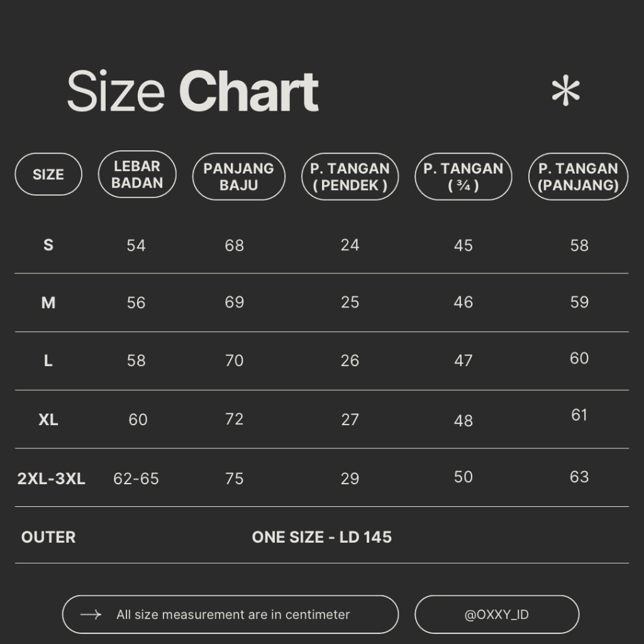644x644 pixels.
Task: Select the LEBAR BADAN header pill
Action: point(137,174)
